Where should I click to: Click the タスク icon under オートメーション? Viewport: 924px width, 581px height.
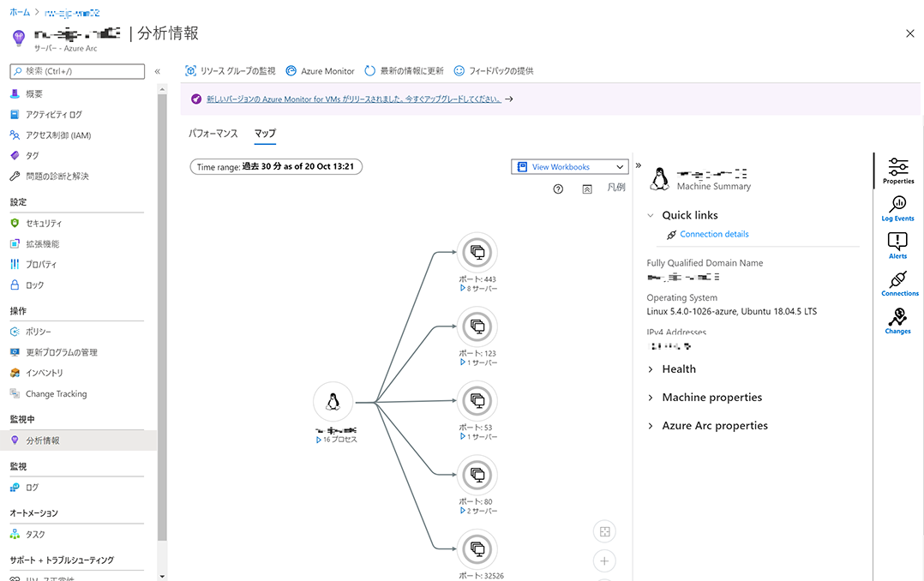15,534
